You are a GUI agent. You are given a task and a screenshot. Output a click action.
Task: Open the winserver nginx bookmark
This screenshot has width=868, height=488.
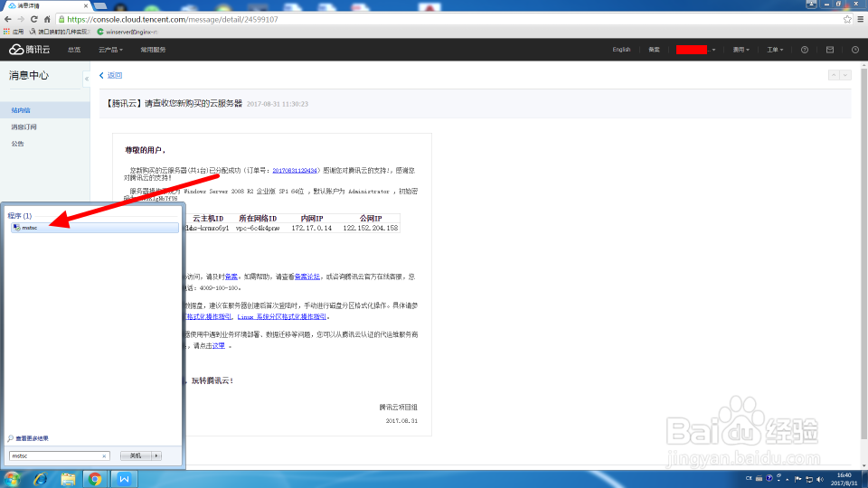pyautogui.click(x=127, y=33)
